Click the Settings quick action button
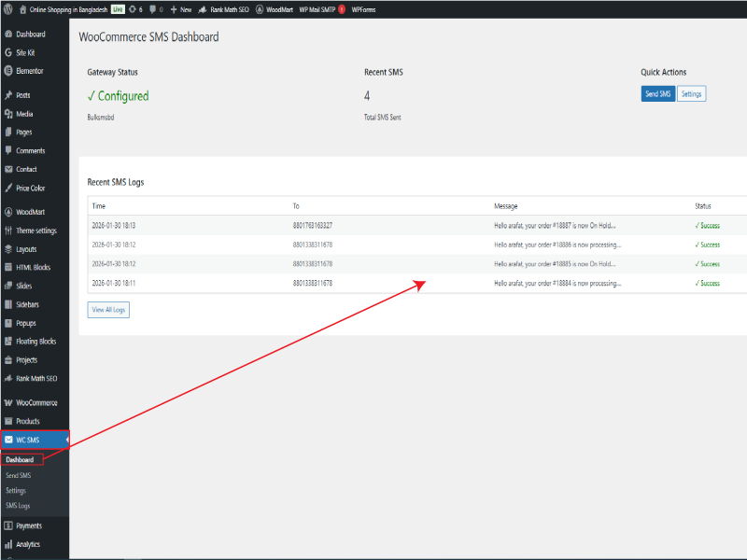The height and width of the screenshot is (560, 747). point(691,94)
